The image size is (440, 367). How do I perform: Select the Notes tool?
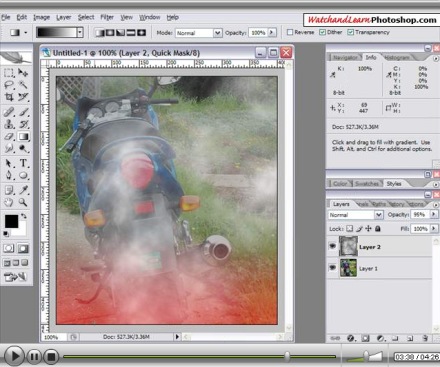pyautogui.click(x=9, y=190)
